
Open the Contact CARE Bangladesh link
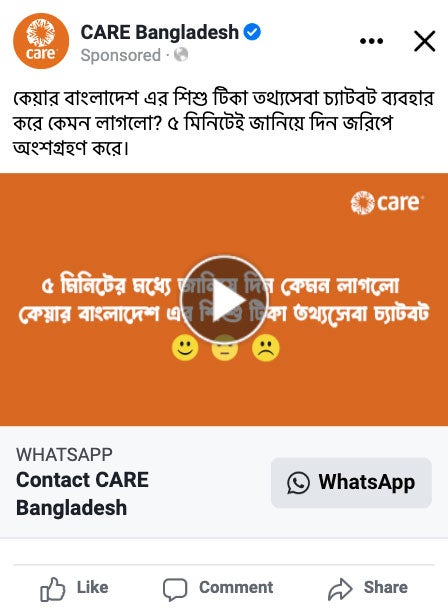click(x=82, y=494)
